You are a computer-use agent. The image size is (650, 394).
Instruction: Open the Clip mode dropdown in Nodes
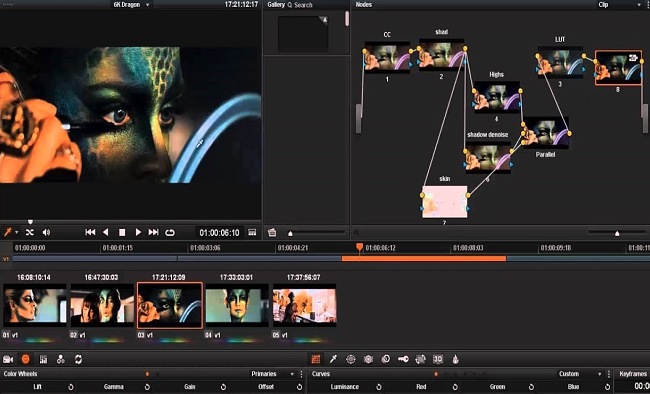click(619, 5)
